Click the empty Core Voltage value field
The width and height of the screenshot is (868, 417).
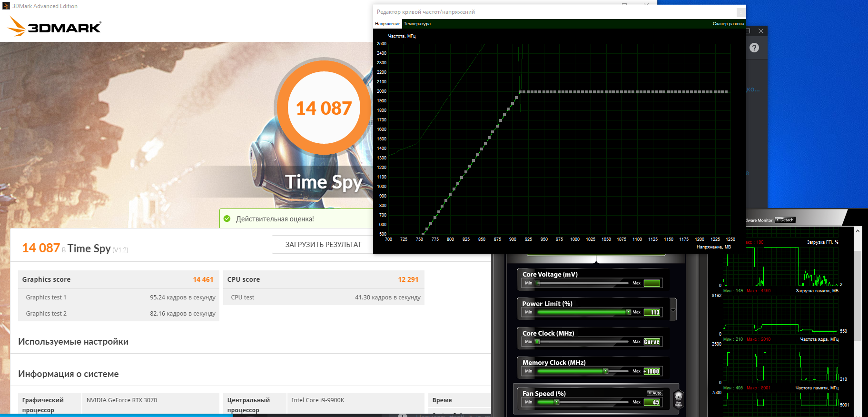pos(652,283)
